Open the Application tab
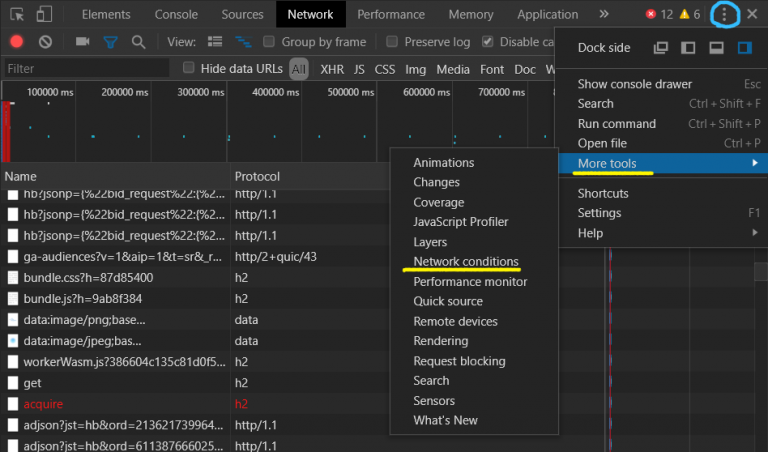 (548, 15)
